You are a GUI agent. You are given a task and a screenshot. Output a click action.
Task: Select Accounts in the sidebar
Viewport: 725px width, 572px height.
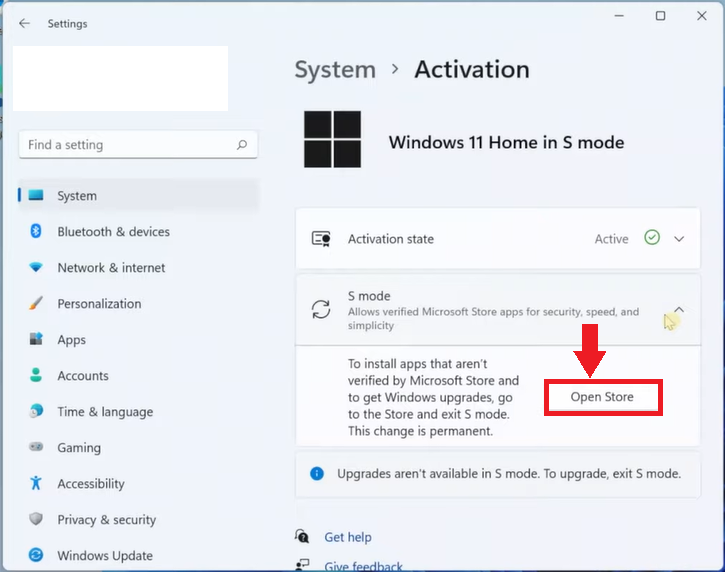(82, 376)
